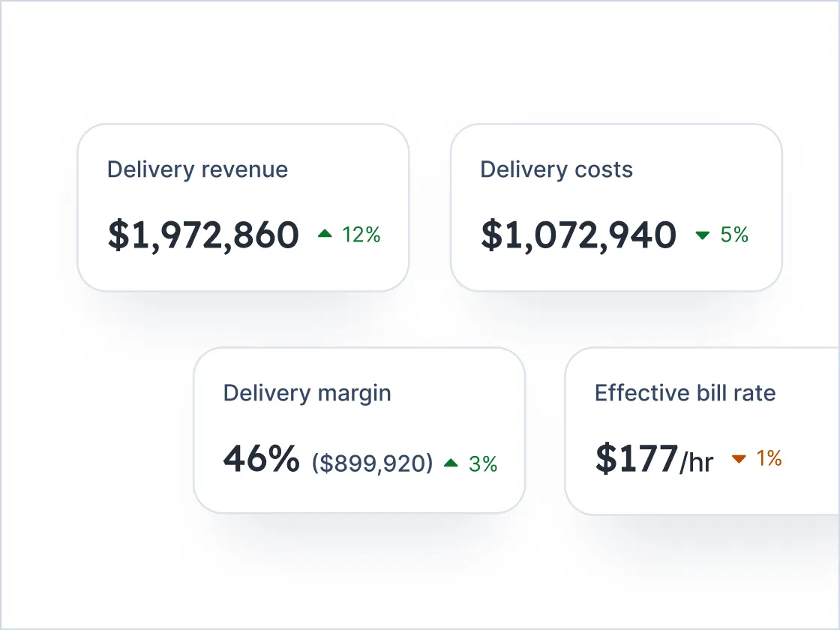Screen dimensions: 840x630
Task: Select the 5% trend indicator on Delivery costs
Action: pos(734,235)
